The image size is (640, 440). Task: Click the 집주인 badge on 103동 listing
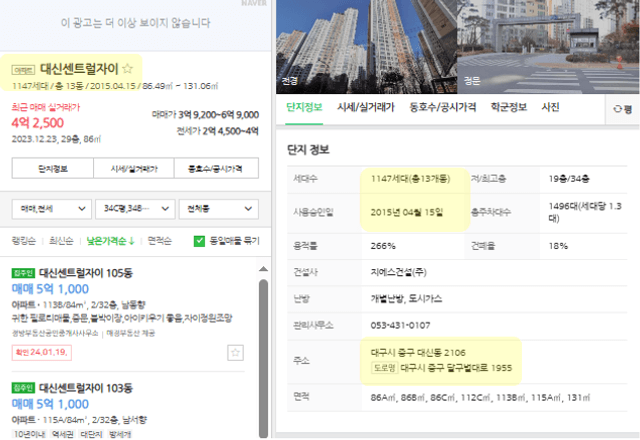coord(23,387)
